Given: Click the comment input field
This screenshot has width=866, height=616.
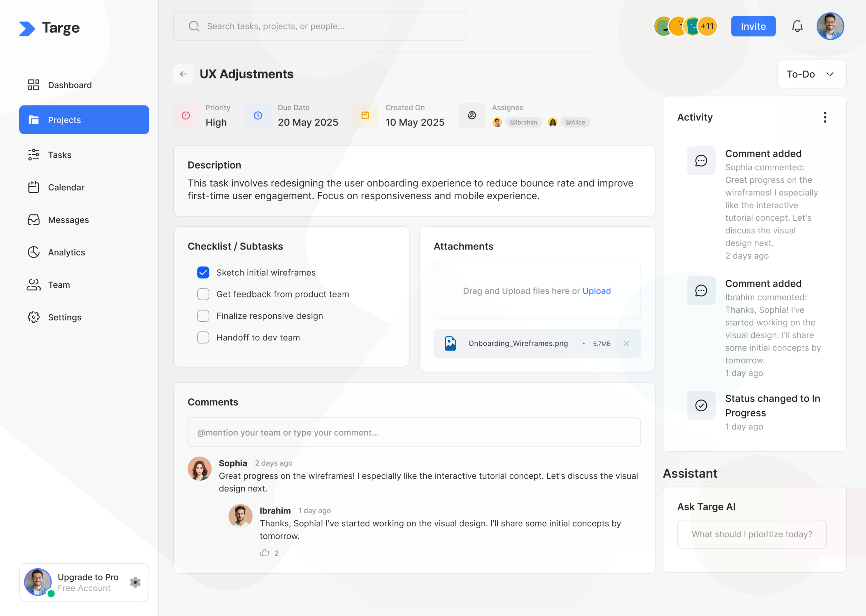Looking at the screenshot, I should [414, 432].
